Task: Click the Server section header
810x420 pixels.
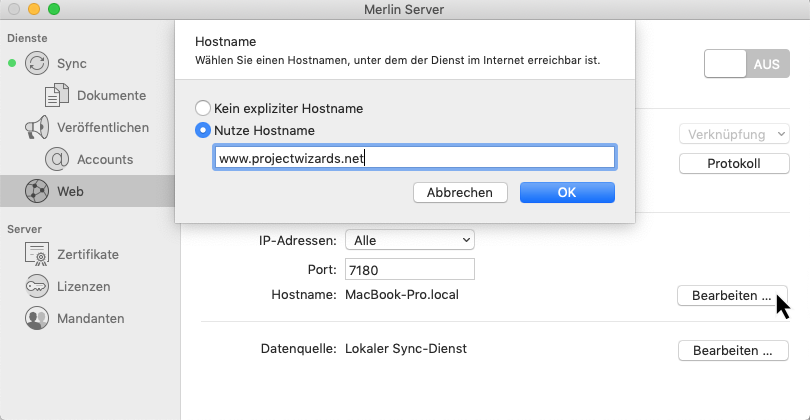Action: (24, 229)
